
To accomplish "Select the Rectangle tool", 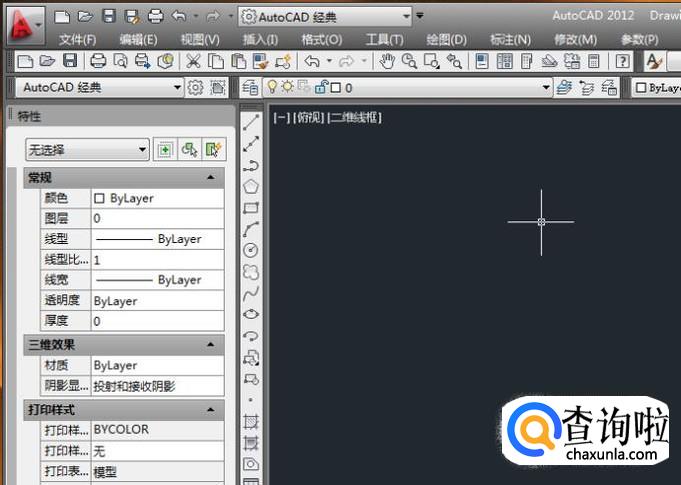I will tap(251, 208).
